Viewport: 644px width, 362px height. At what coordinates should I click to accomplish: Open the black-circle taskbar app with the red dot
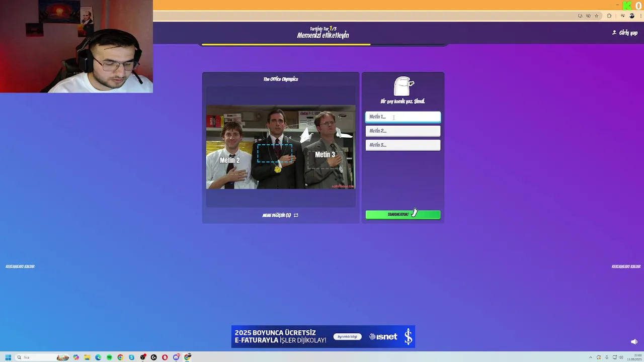coord(143,357)
